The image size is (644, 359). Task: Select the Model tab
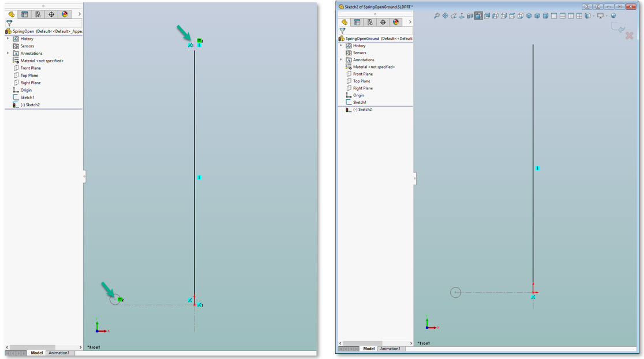click(x=368, y=349)
